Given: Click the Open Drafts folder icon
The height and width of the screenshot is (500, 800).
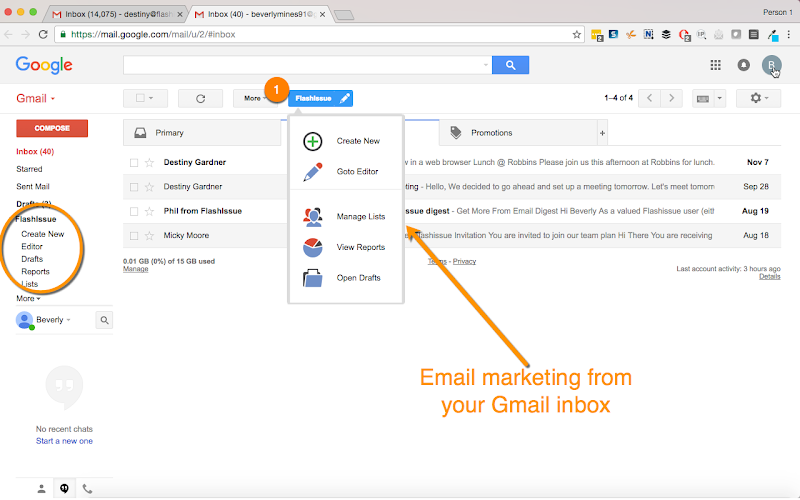Looking at the screenshot, I should point(313,278).
